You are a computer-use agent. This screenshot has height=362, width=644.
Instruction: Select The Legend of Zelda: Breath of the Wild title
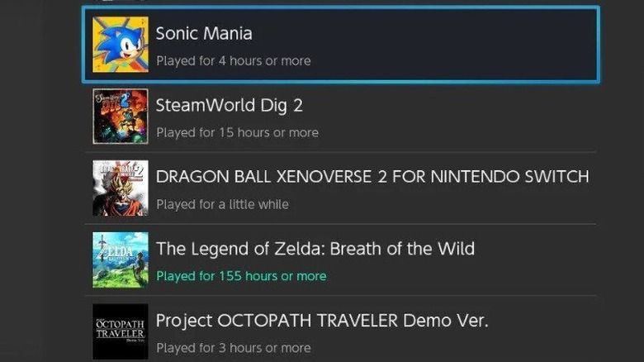point(315,249)
